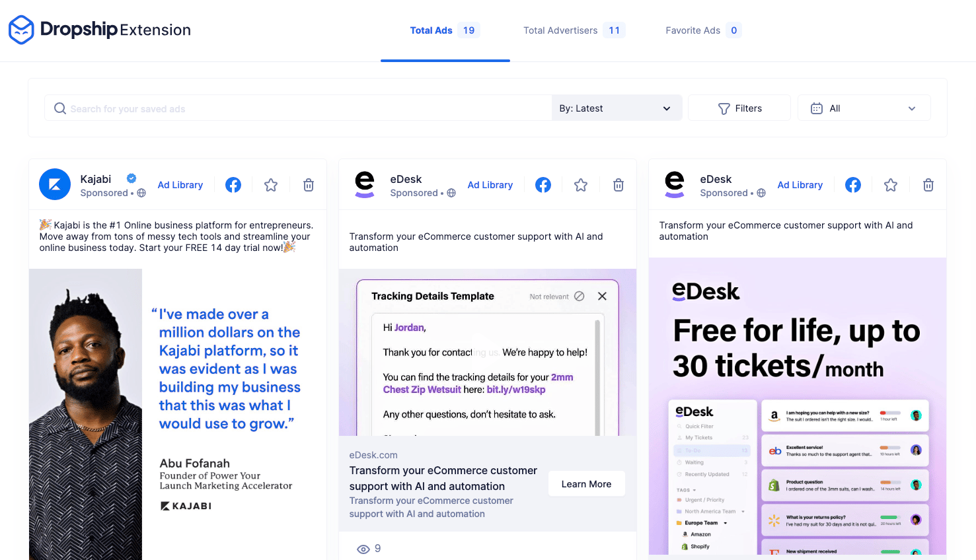The height and width of the screenshot is (560, 976).
Task: Expand the All date range dropdown
Action: [864, 108]
